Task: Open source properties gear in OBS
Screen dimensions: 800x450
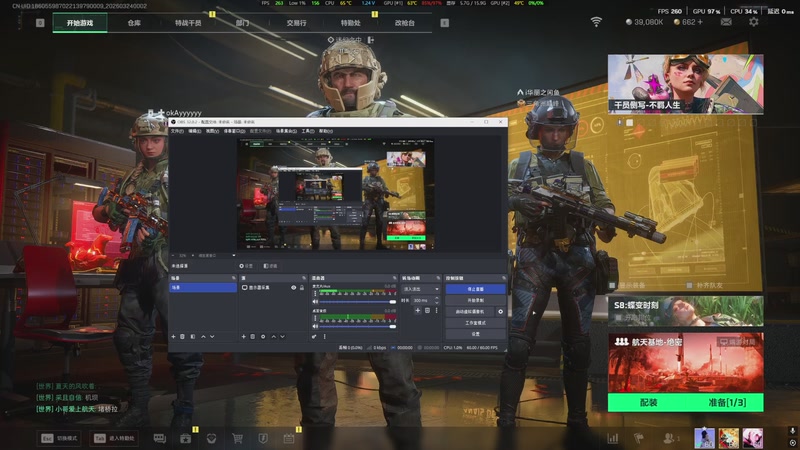Action: point(263,337)
